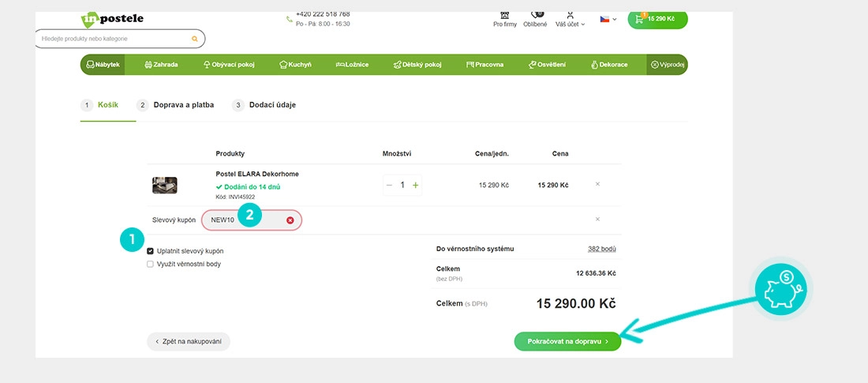Click the NEW10 coupon input field

click(x=252, y=220)
